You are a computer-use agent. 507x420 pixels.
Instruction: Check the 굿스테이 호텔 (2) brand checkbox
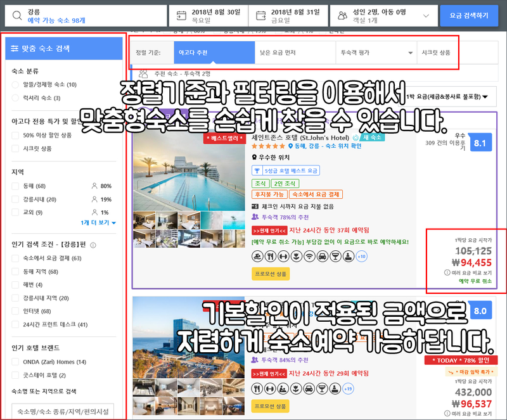[x=15, y=375]
